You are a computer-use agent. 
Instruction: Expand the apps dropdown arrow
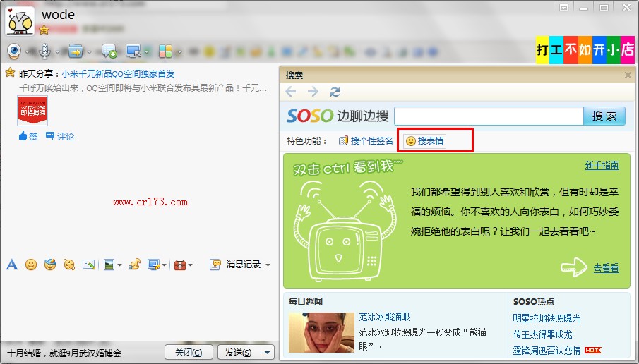[179, 51]
